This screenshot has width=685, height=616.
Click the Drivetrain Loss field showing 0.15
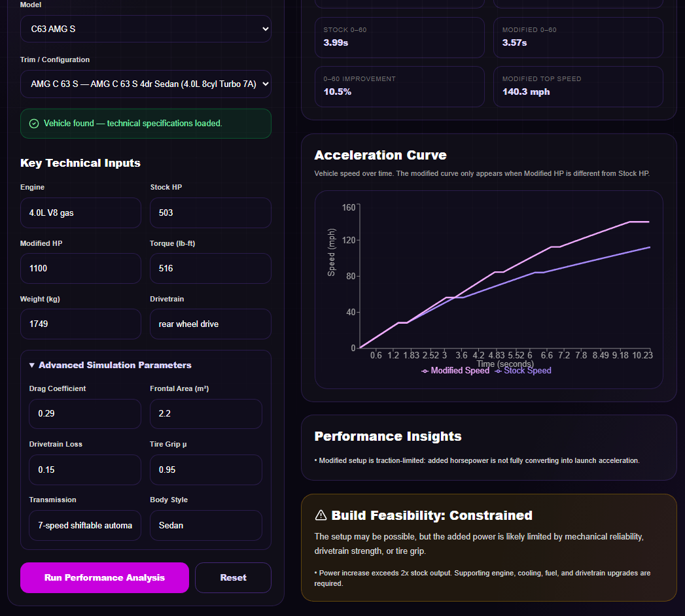pyautogui.click(x=85, y=470)
